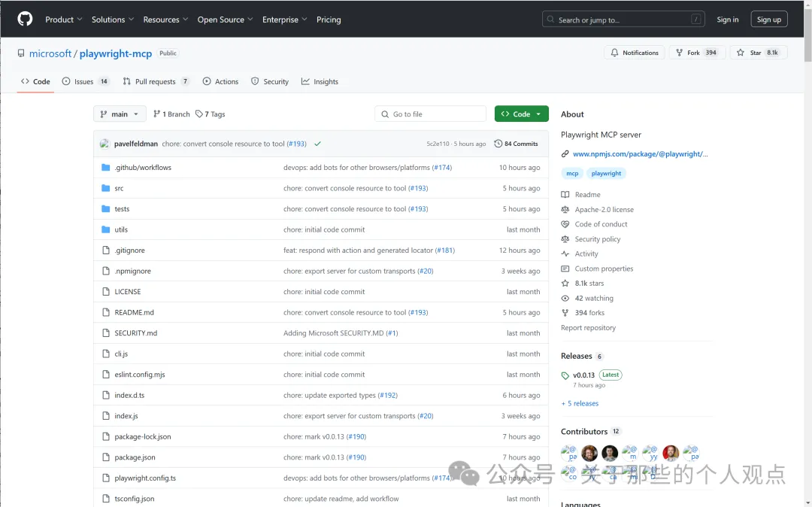Click the .github/workflows folder icon

pos(106,167)
